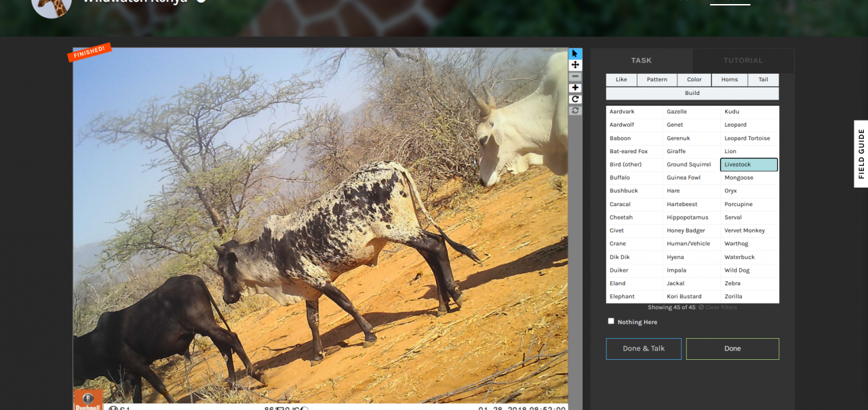This screenshot has height=410, width=868.
Task: Choose Hartebeest from the species list
Action: pos(692,204)
